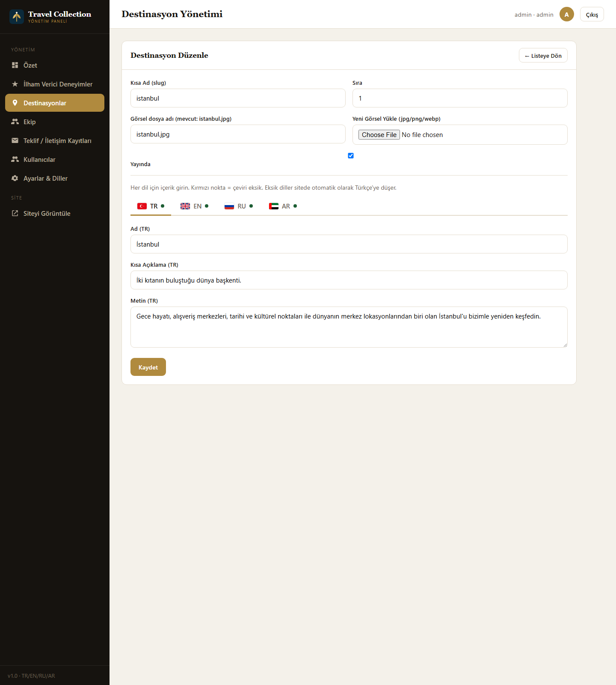This screenshot has height=685, width=616.
Task: Switch to the TR language tab
Action: 151,206
